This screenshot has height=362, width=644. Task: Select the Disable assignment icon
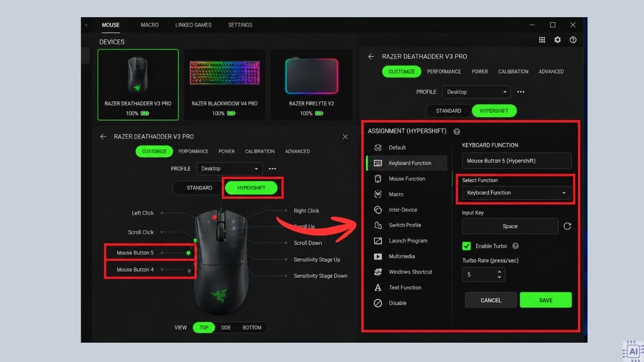click(378, 303)
